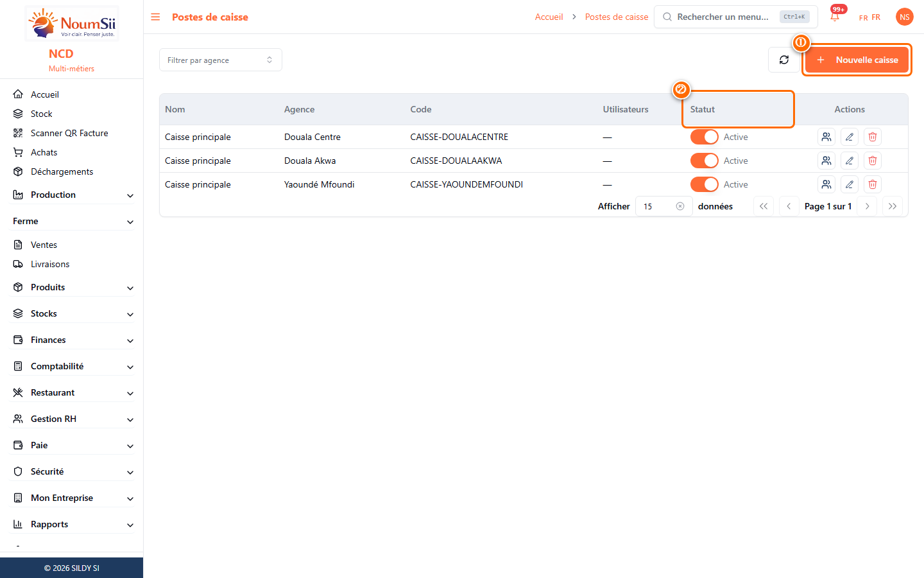Select CAISSE-DOUALACENTRE code cell
The width and height of the screenshot is (924, 578).
tap(459, 137)
